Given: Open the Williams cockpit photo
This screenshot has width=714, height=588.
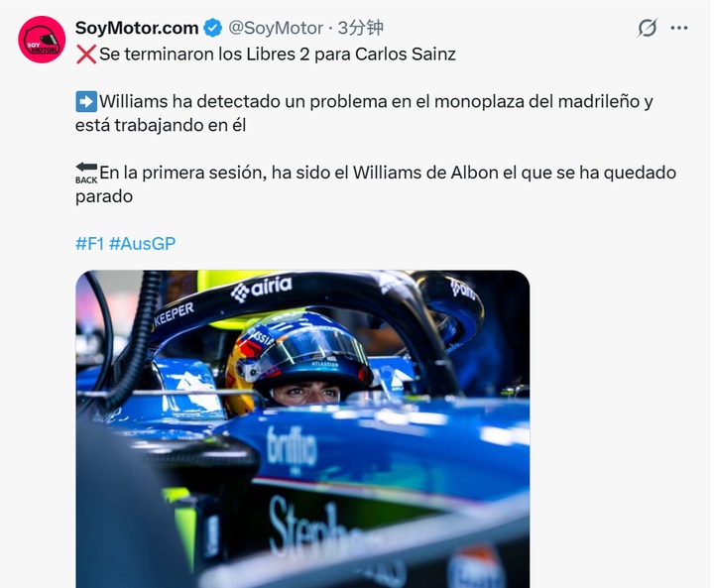Looking at the screenshot, I should pos(302,428).
